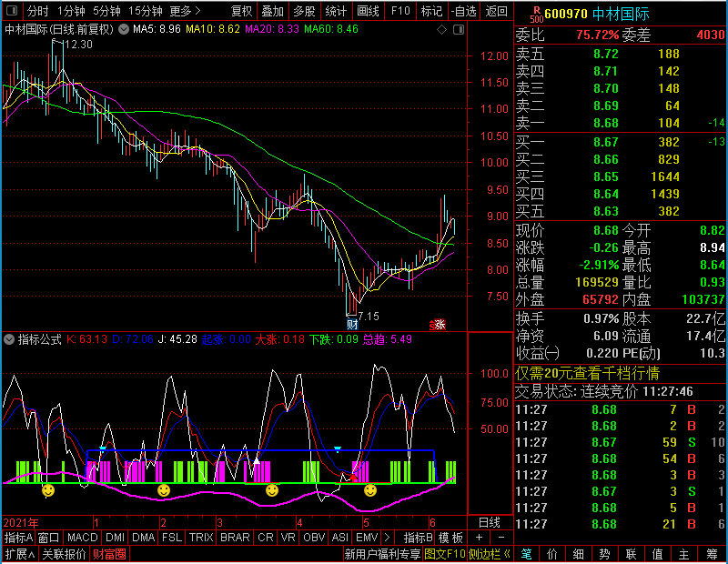Click the red up-arrow signal marker

(x=353, y=478)
